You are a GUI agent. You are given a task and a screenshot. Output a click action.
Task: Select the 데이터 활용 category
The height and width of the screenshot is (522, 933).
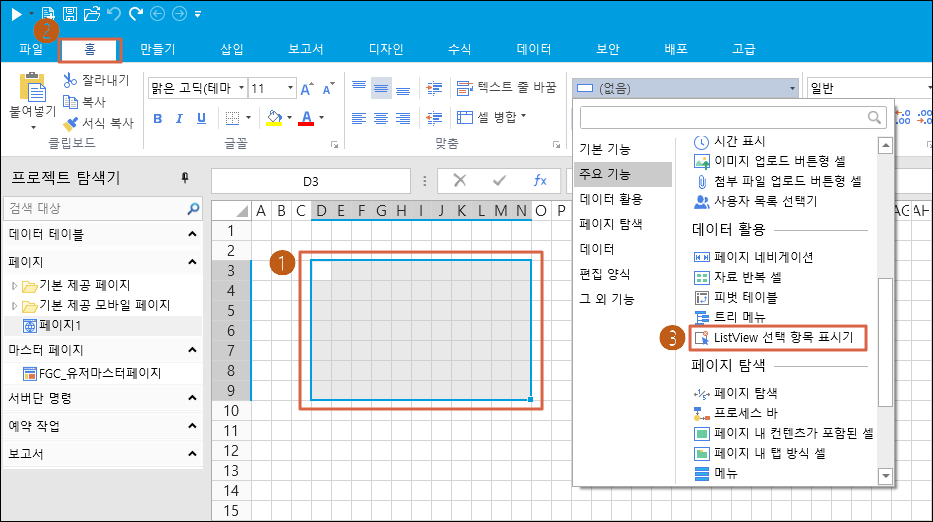611,198
